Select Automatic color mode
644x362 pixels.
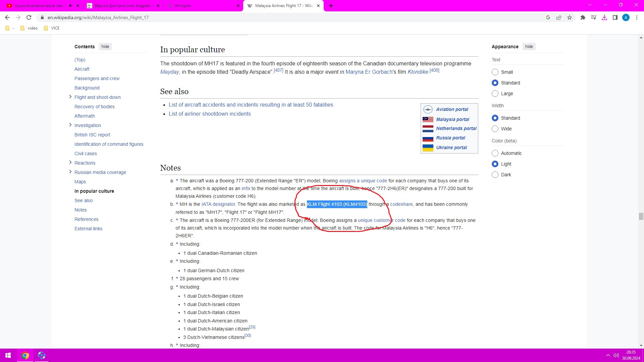pos(495,153)
